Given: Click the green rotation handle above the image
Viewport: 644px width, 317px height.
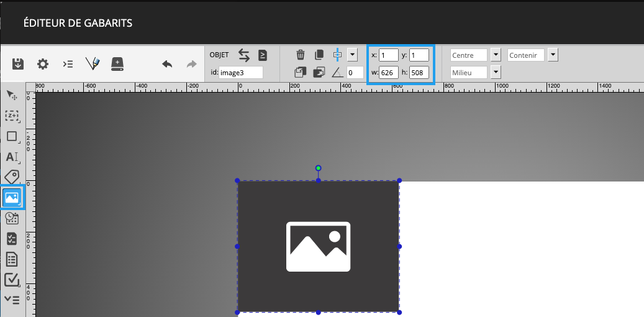Looking at the screenshot, I should 318,168.
